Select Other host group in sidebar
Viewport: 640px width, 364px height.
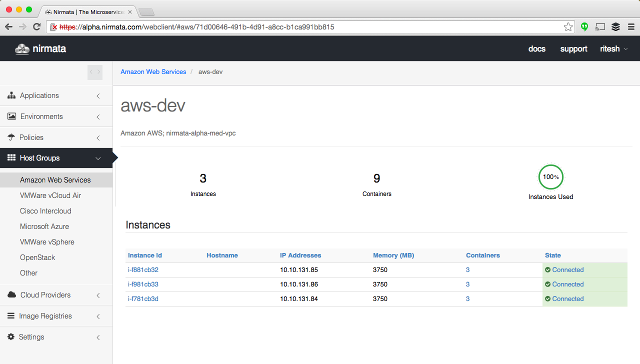(x=28, y=273)
